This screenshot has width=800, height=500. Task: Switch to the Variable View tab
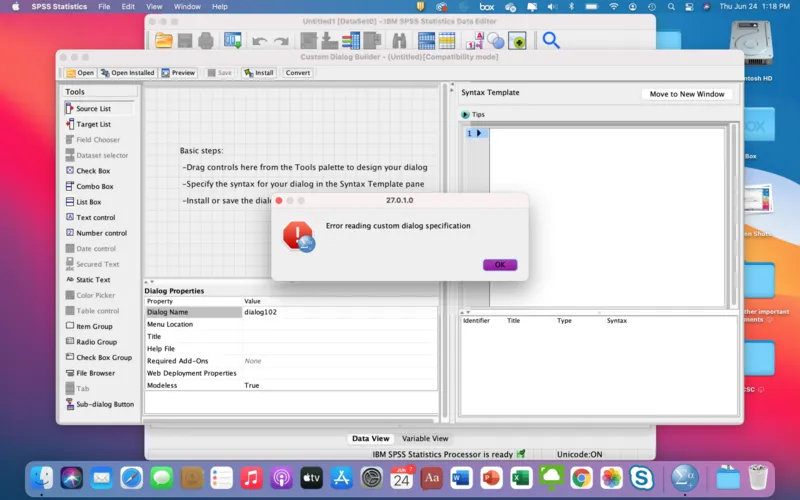(425, 438)
